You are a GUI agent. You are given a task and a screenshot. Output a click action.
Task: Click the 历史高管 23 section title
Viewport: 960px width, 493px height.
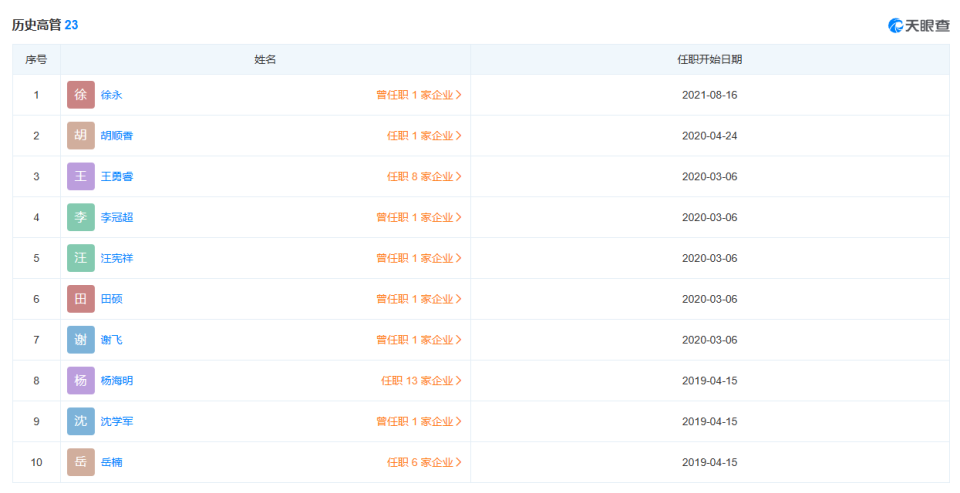click(45, 25)
